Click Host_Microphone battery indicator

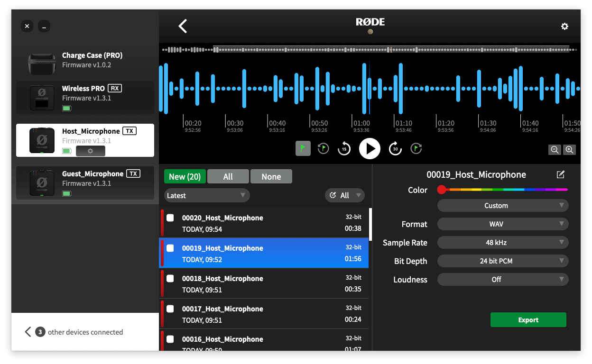click(x=67, y=151)
